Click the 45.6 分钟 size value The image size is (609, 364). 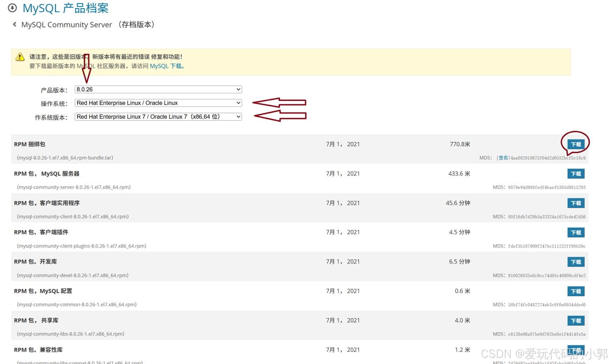coord(458,203)
